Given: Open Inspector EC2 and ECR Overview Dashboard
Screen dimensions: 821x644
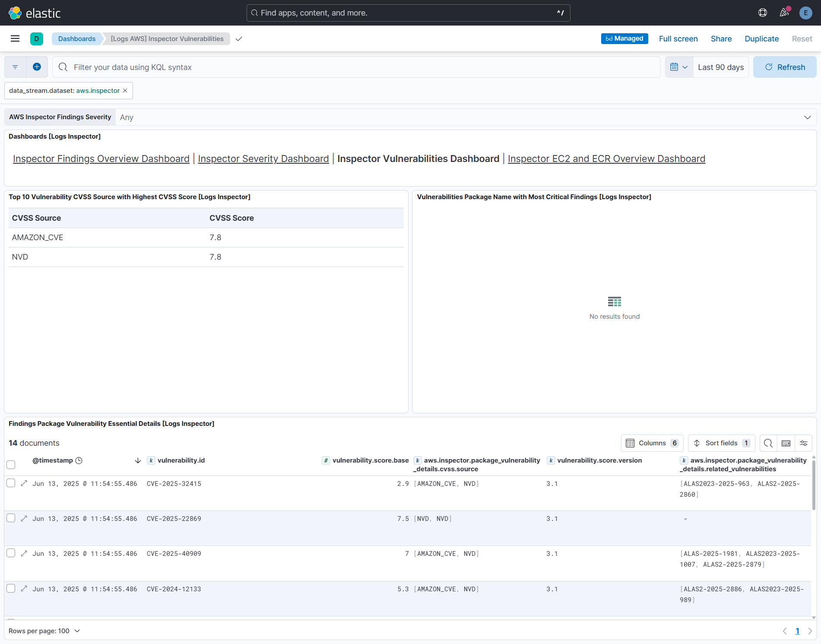Looking at the screenshot, I should coord(606,159).
